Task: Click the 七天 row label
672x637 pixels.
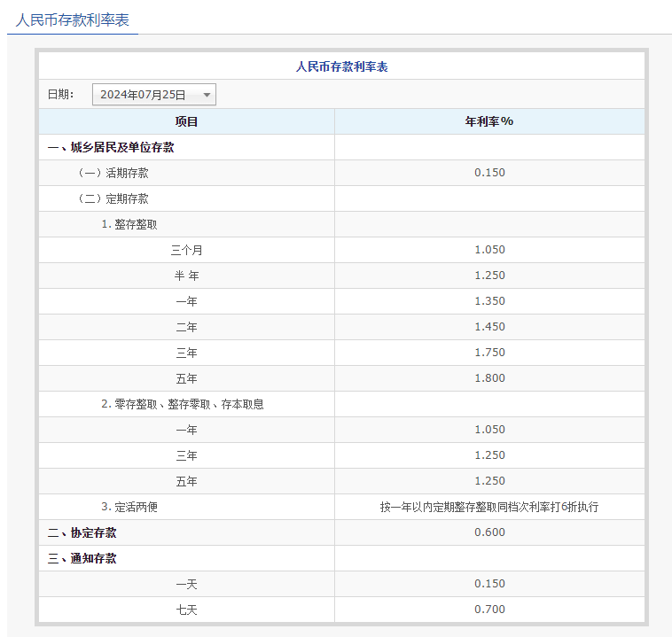Action: click(x=186, y=610)
